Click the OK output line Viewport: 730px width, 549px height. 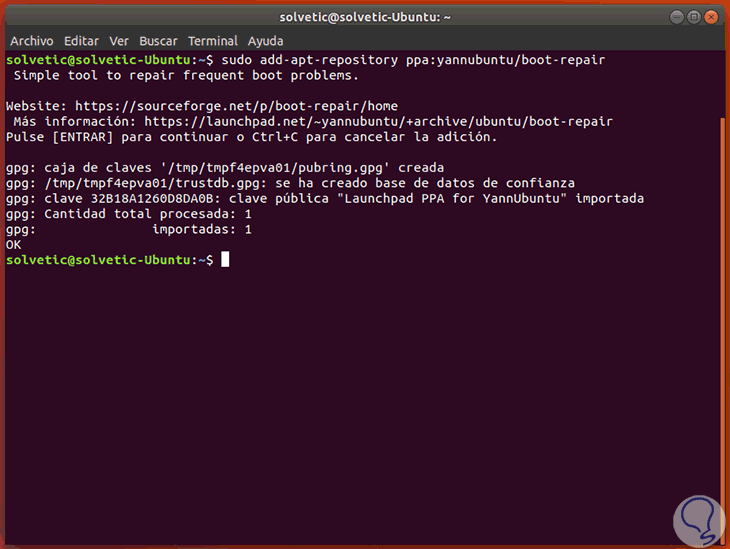13,244
